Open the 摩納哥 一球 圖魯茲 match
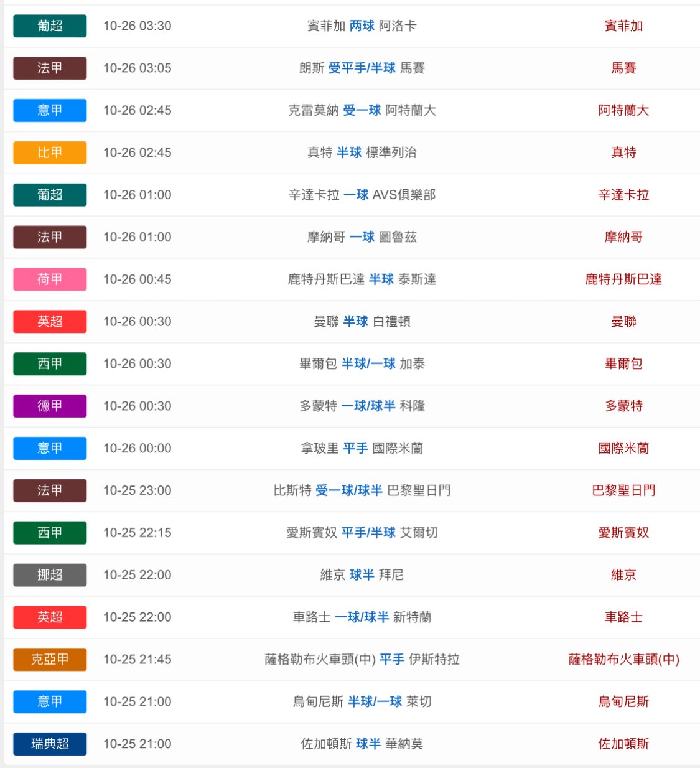 click(362, 237)
